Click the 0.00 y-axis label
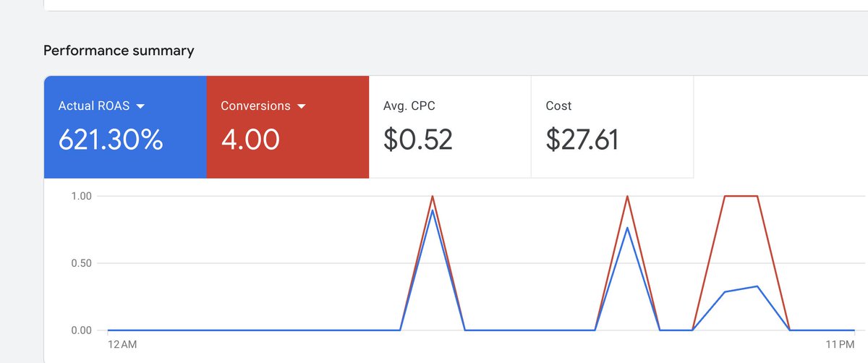Image resolution: width=868 pixels, height=363 pixels. pos(81,330)
